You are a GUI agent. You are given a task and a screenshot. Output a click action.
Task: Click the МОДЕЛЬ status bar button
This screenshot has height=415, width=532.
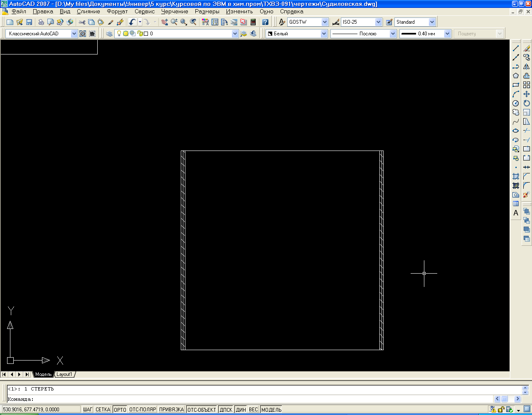tap(271, 410)
